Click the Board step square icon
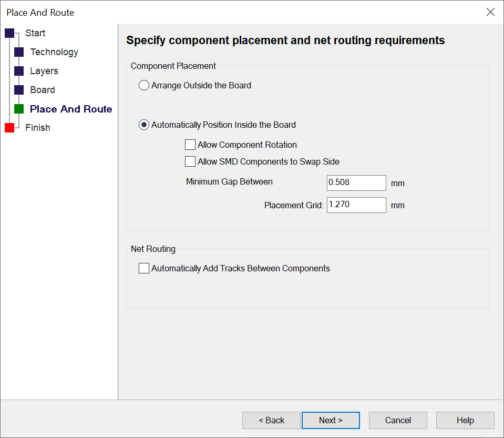 tap(19, 90)
